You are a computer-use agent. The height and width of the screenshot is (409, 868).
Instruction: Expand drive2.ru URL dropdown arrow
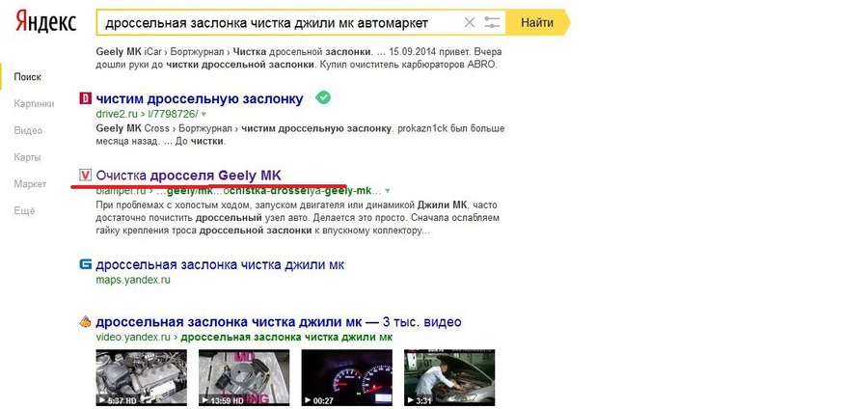(x=203, y=115)
